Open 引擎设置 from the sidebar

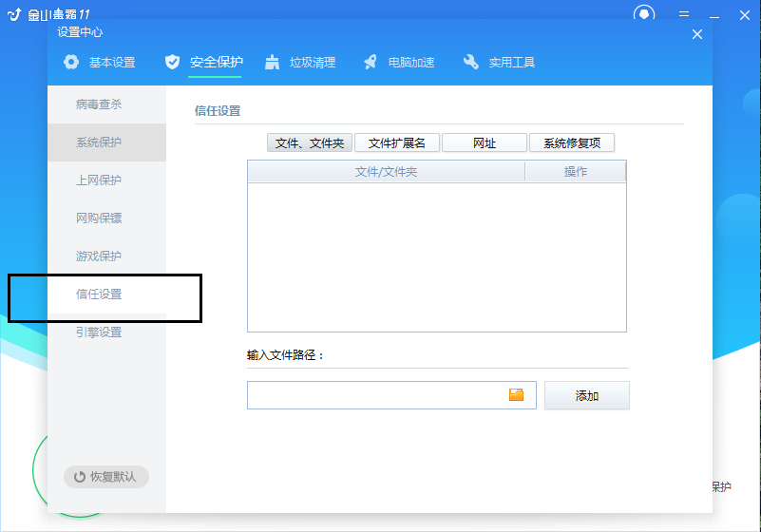point(99,332)
